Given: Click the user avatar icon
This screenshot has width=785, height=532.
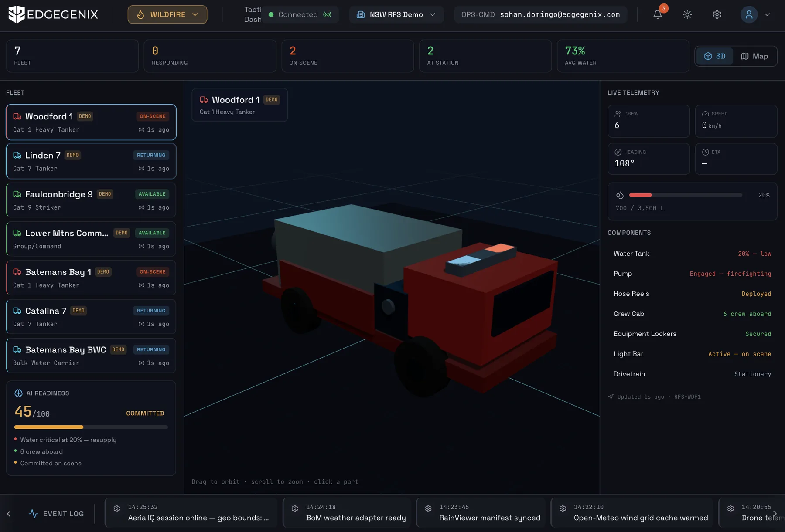Looking at the screenshot, I should point(749,14).
